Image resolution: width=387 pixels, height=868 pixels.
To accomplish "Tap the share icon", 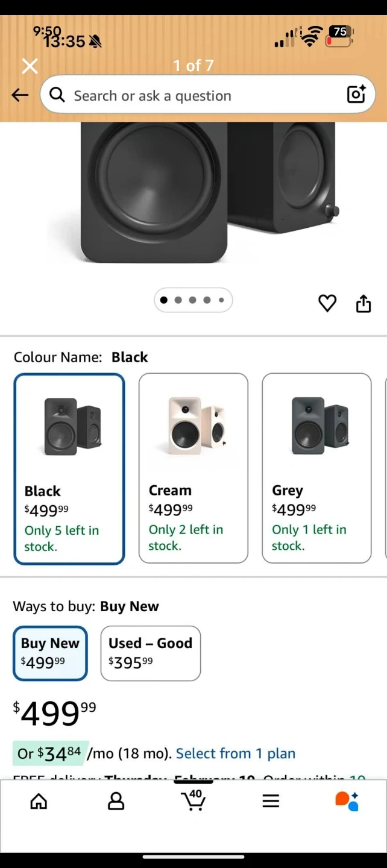I will [x=363, y=303].
